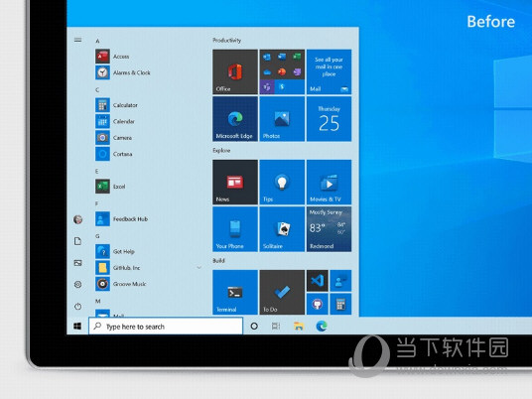
Task: Open Documents from Start sidebar
Action: coord(77,241)
